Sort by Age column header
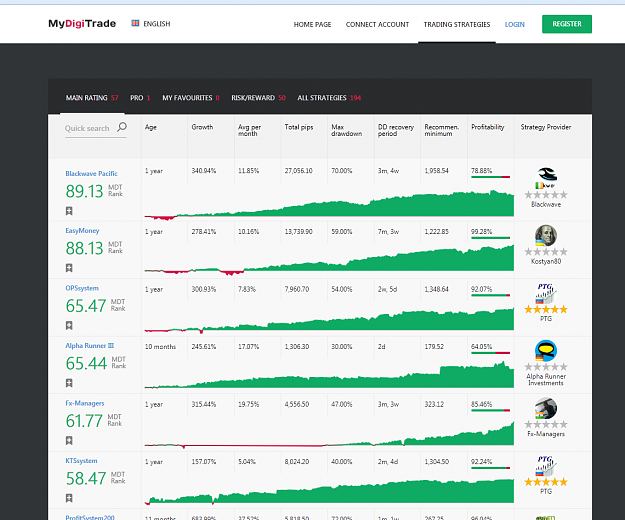The image size is (625, 520). tap(151, 127)
